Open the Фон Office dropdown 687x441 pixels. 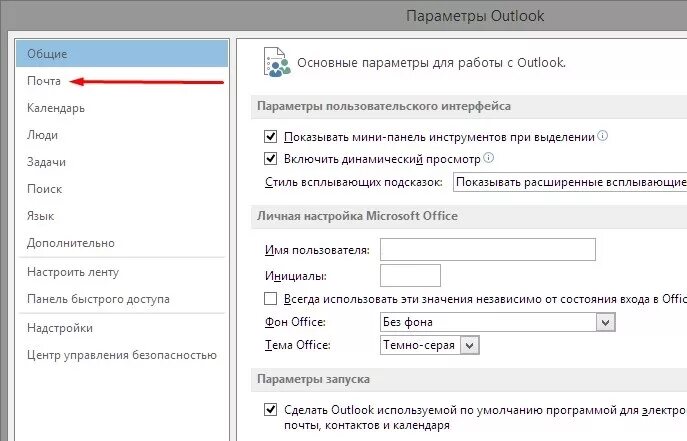[x=498, y=322]
